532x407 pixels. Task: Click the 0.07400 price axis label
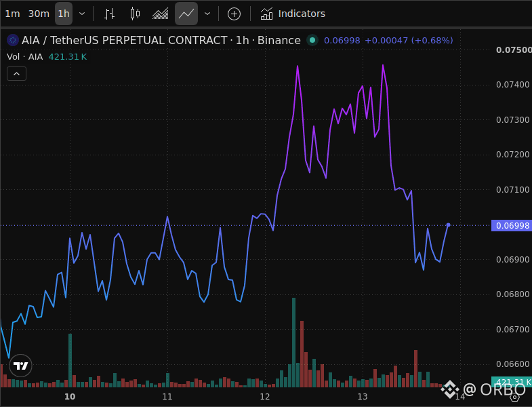(512, 85)
